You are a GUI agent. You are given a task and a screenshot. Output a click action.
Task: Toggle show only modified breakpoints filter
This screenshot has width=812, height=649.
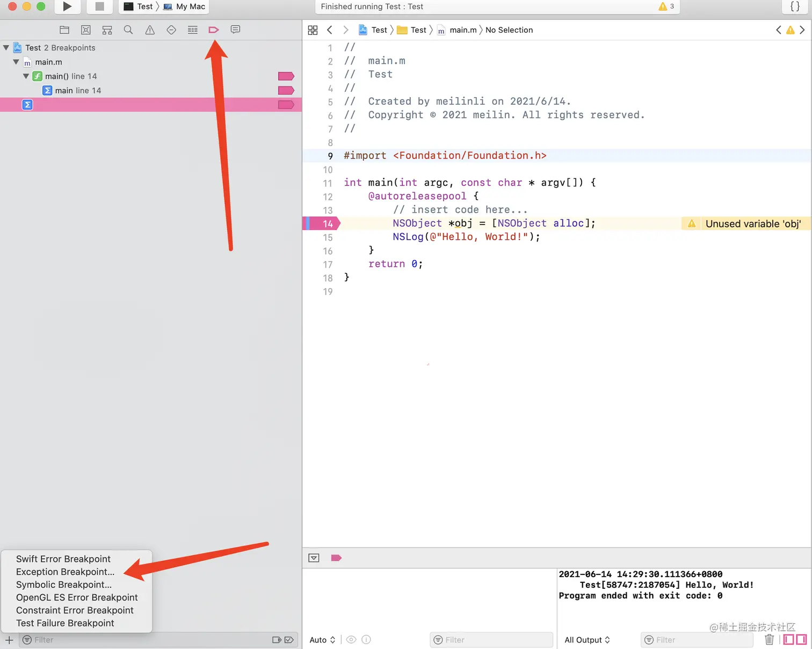coord(289,640)
